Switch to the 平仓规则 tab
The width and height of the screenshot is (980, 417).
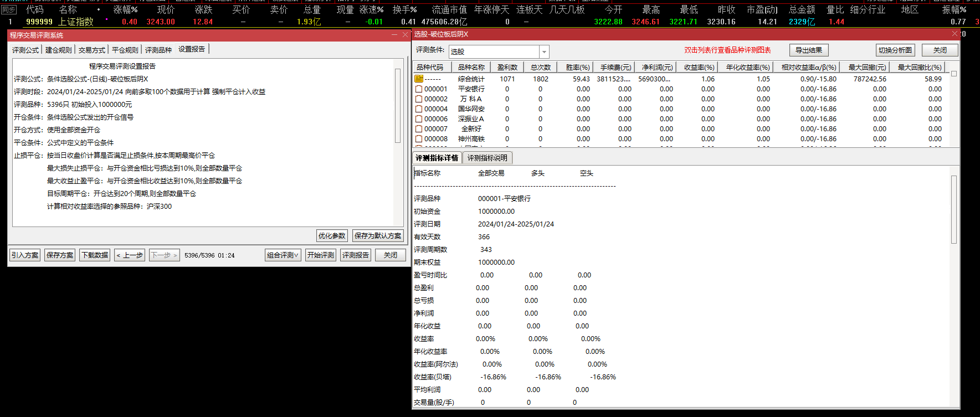125,50
